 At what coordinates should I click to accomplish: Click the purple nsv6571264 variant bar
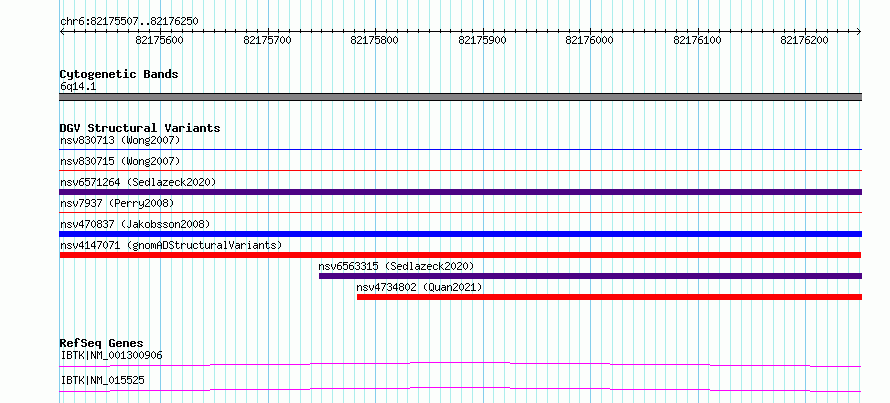click(460, 192)
